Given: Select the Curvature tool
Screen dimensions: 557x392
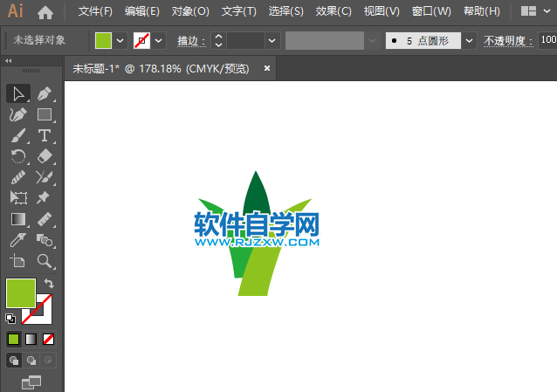Looking at the screenshot, I should [x=18, y=114].
